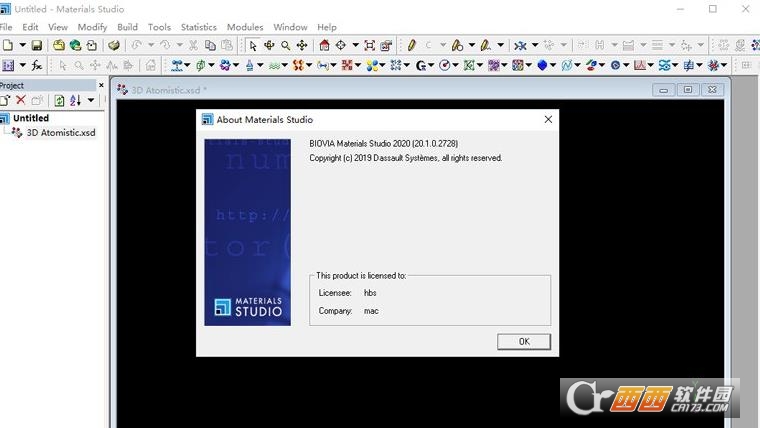Open the Build menu
This screenshot has height=428, width=760.
click(x=127, y=27)
